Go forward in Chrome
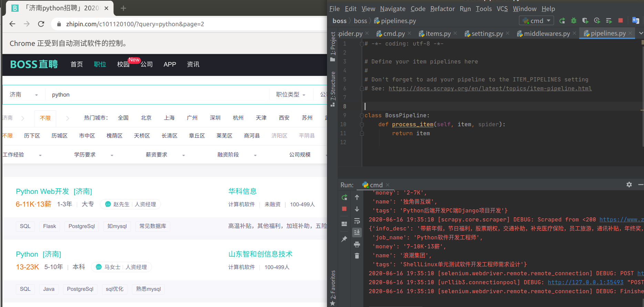This screenshot has width=644, height=307. pyautogui.click(x=27, y=24)
